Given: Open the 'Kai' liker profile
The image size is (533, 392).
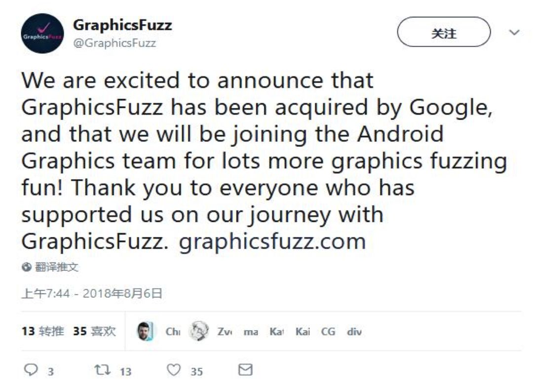Looking at the screenshot, I should (303, 332).
